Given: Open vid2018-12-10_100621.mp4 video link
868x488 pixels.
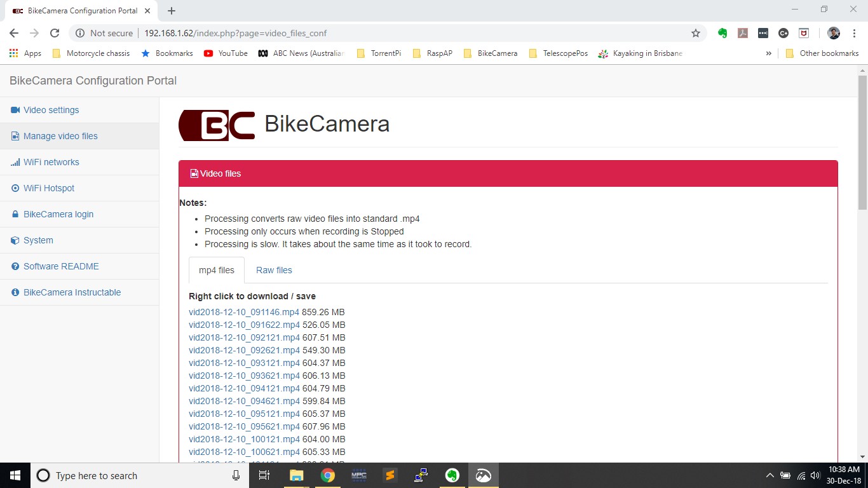Looking at the screenshot, I should tap(244, 452).
